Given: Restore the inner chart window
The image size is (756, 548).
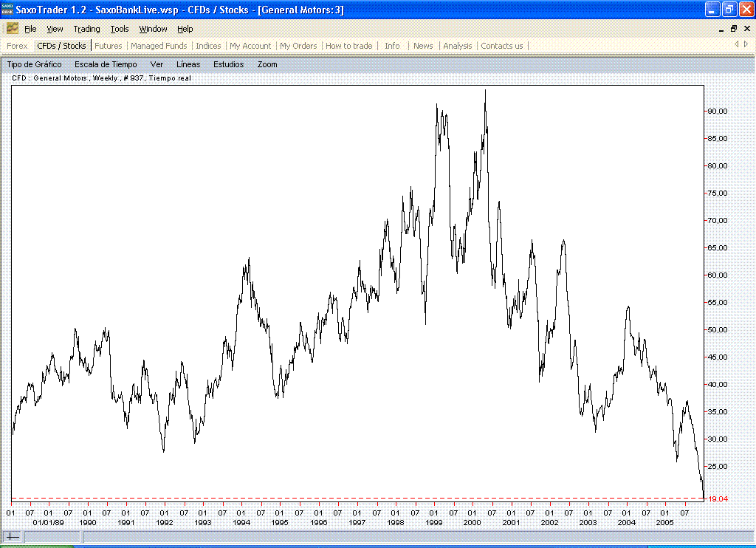Looking at the screenshot, I should coord(734,29).
